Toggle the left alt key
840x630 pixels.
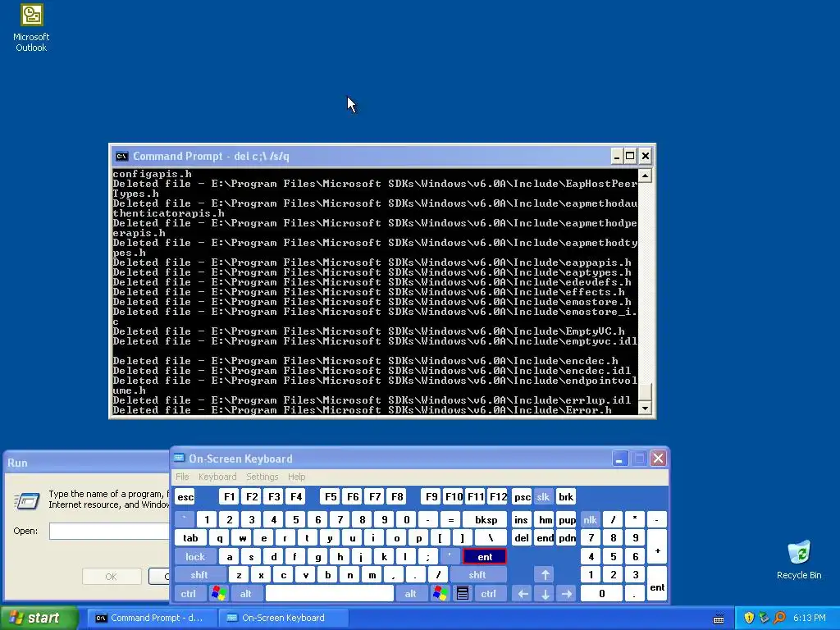click(x=245, y=594)
